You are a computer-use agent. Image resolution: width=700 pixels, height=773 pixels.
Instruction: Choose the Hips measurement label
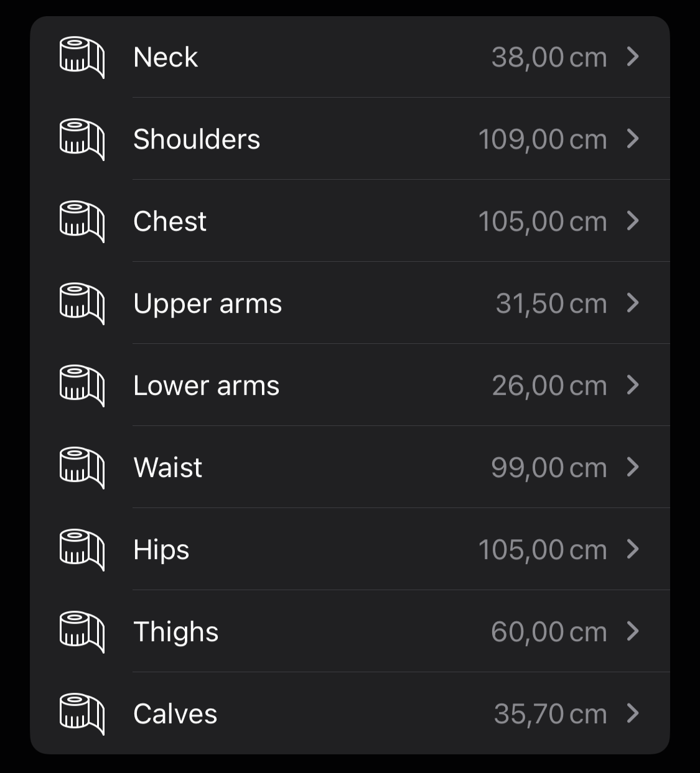click(x=161, y=550)
